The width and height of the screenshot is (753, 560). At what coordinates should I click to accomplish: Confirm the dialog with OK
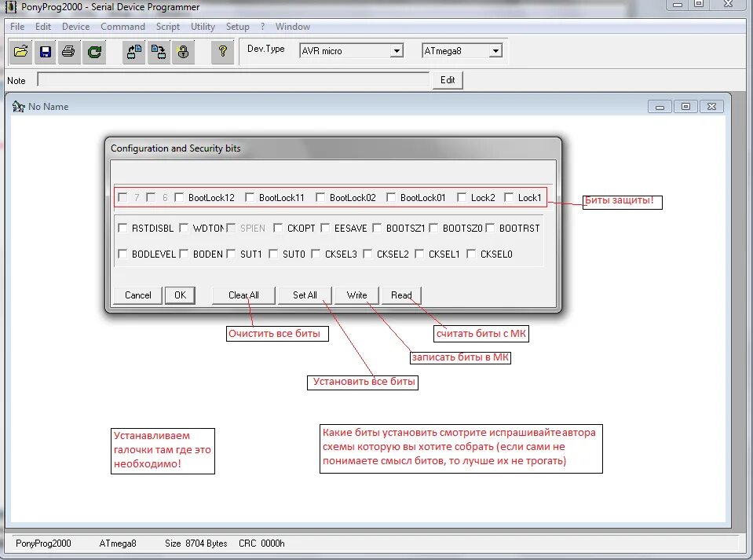(x=180, y=295)
